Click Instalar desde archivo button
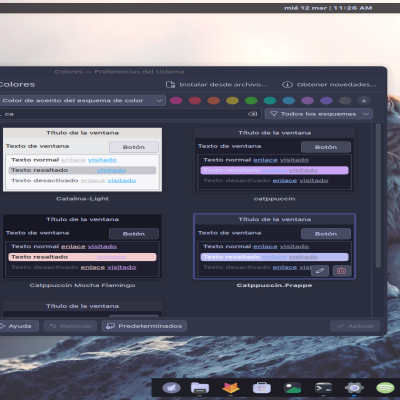This screenshot has height=400, width=400. point(217,85)
